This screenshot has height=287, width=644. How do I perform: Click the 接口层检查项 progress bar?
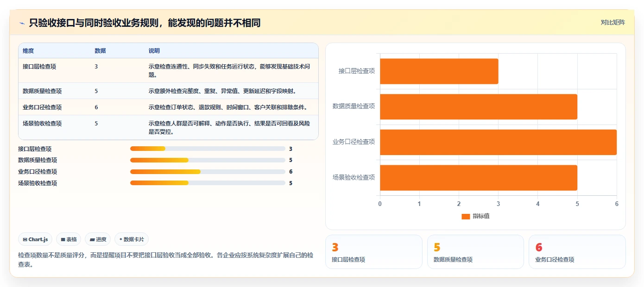click(x=208, y=149)
